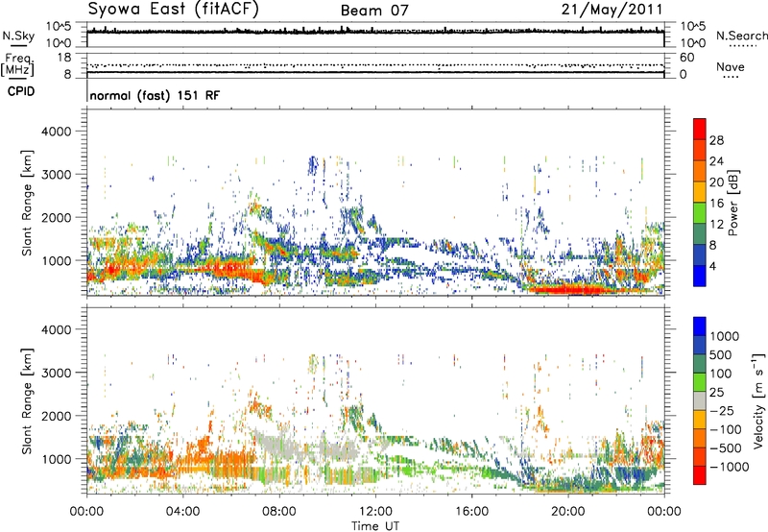The image size is (768, 532).
Task: Click 'normal (fast) 151 RF' text
Action: 155,95
